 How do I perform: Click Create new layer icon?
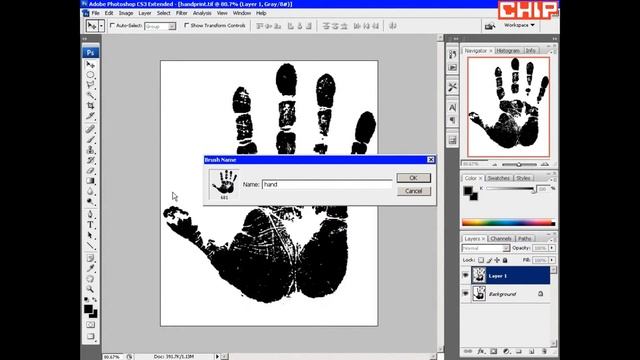tap(531, 351)
